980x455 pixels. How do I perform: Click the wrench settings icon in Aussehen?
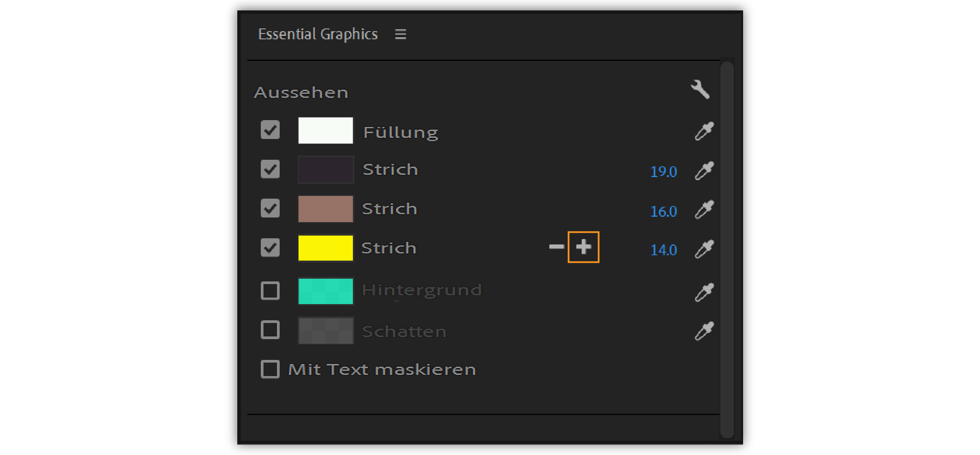[700, 89]
